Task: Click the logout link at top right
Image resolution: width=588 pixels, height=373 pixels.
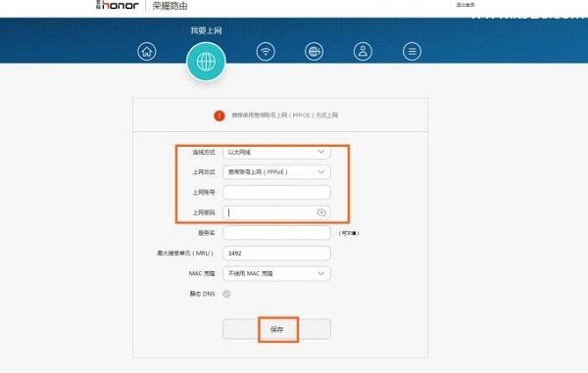Action: (x=465, y=5)
